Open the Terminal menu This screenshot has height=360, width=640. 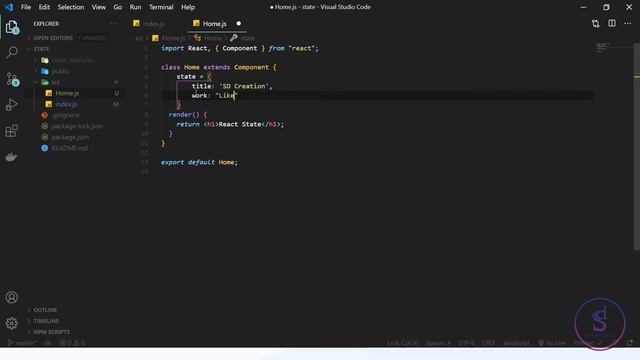click(x=161, y=7)
